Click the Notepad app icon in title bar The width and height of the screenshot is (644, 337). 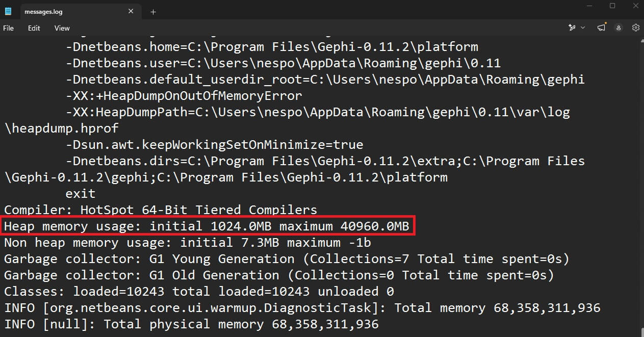click(8, 11)
